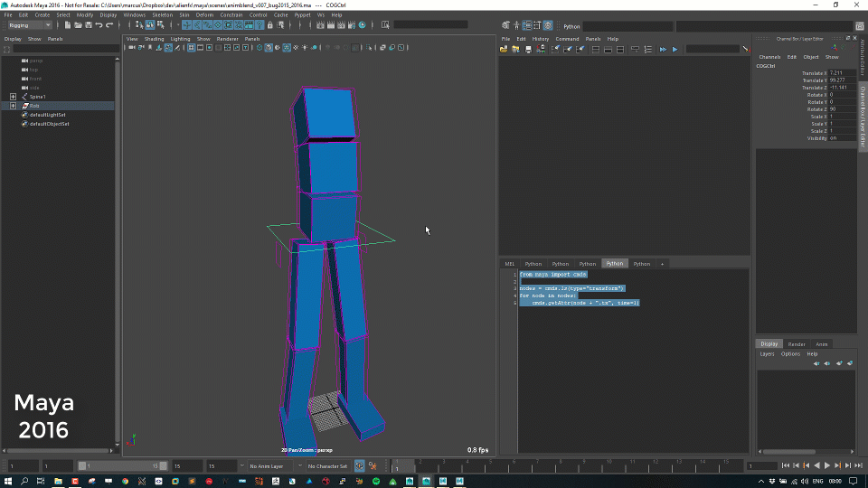The height and width of the screenshot is (488, 868).
Task: Click the Translate Y value field
Action: [841, 80]
